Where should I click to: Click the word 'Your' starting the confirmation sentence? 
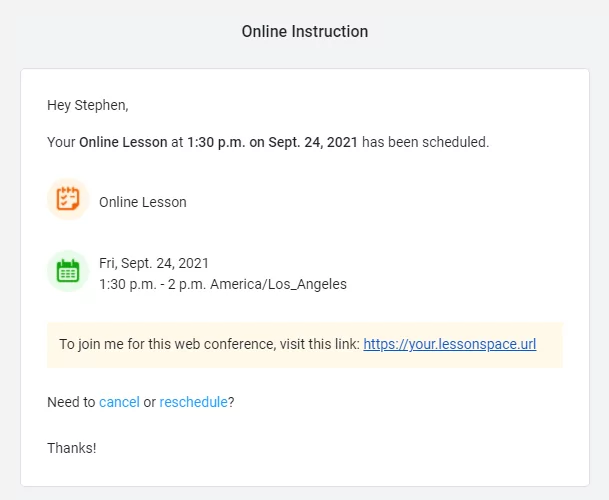(x=61, y=142)
